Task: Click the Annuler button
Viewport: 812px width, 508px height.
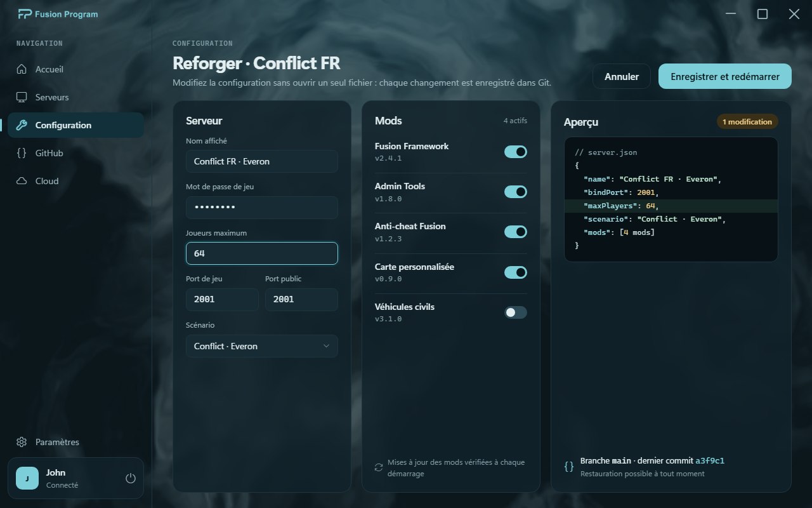Action: point(622,76)
